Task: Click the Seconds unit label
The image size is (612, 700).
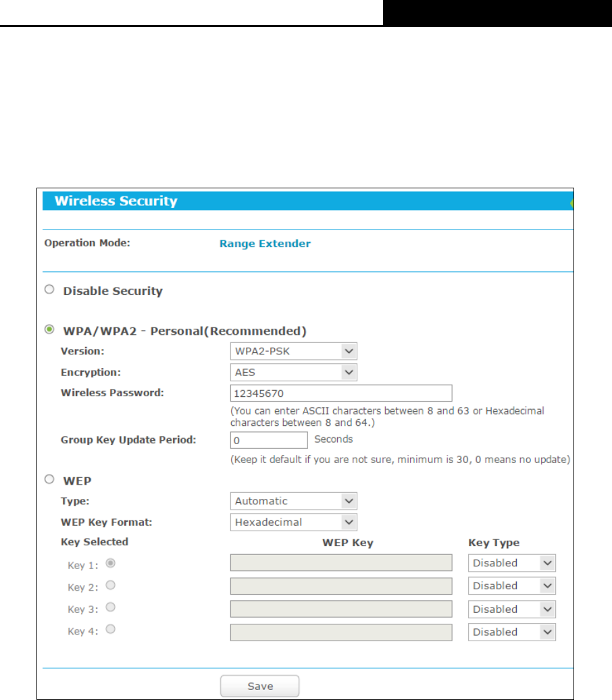Action: pos(334,439)
